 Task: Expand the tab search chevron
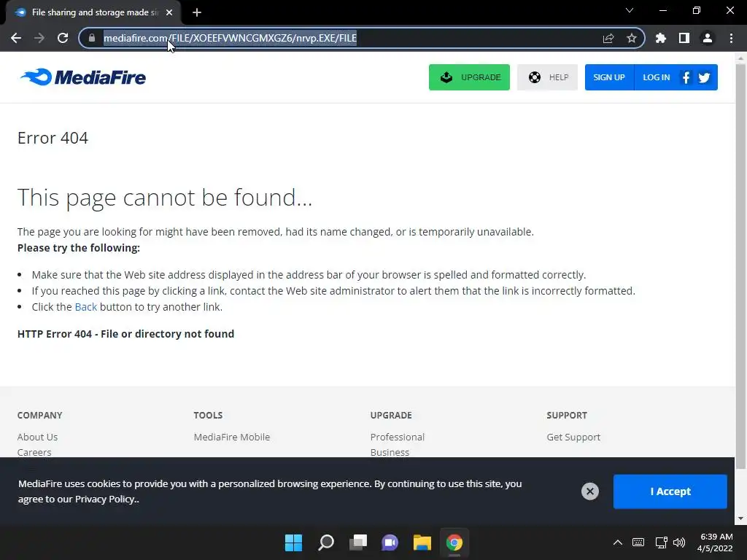click(630, 10)
